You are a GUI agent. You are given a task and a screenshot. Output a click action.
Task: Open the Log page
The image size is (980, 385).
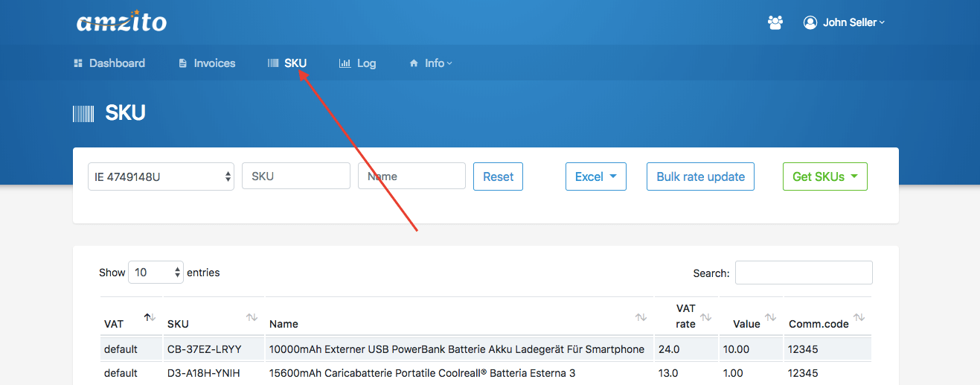(x=358, y=63)
